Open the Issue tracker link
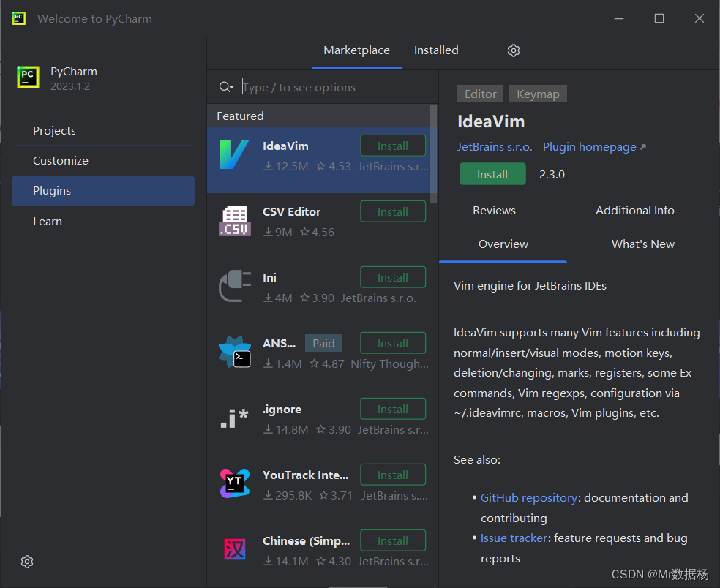720x588 pixels. [514, 538]
